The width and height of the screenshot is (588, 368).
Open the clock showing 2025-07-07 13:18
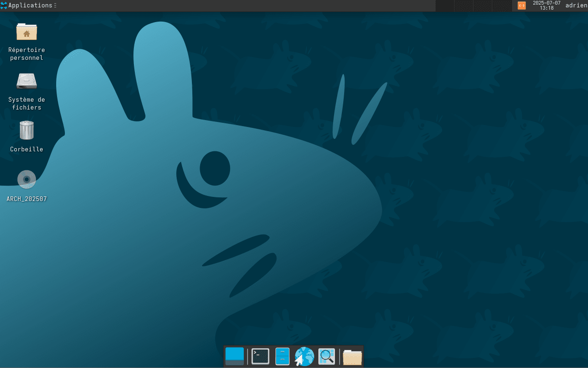pos(547,6)
